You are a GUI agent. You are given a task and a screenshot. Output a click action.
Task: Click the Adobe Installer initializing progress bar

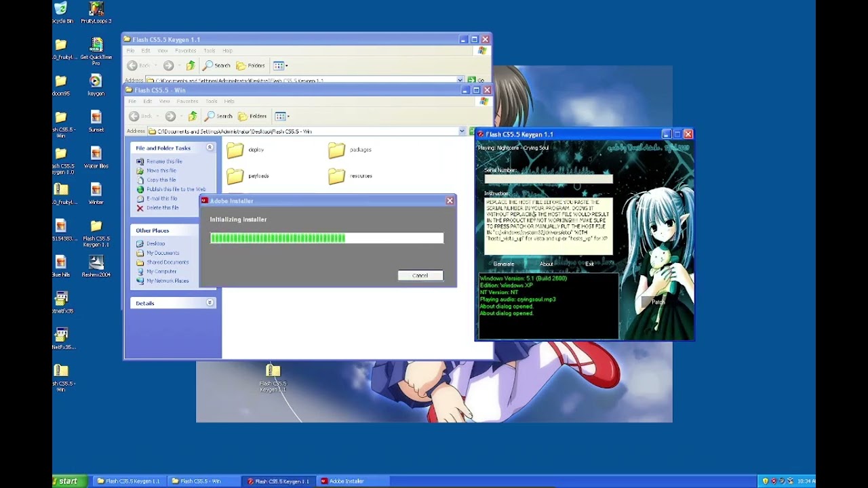click(x=327, y=238)
